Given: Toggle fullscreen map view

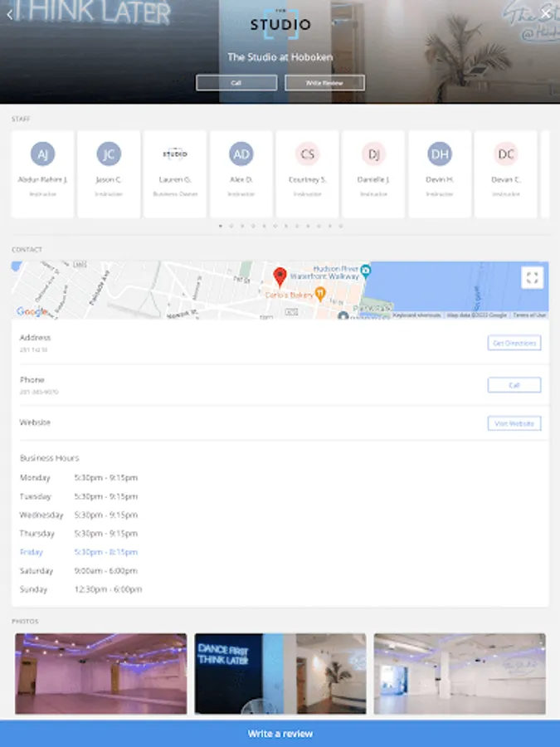Looking at the screenshot, I should point(533,277).
